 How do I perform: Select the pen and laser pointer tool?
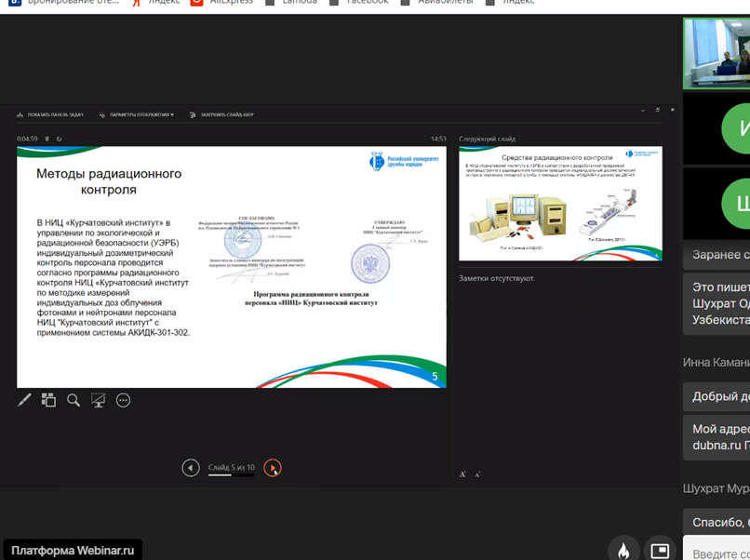click(x=24, y=400)
